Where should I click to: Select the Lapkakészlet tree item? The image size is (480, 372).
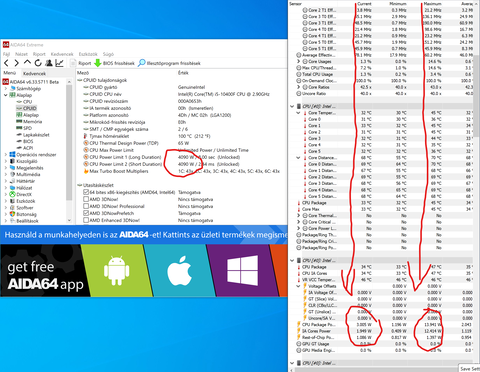33,135
